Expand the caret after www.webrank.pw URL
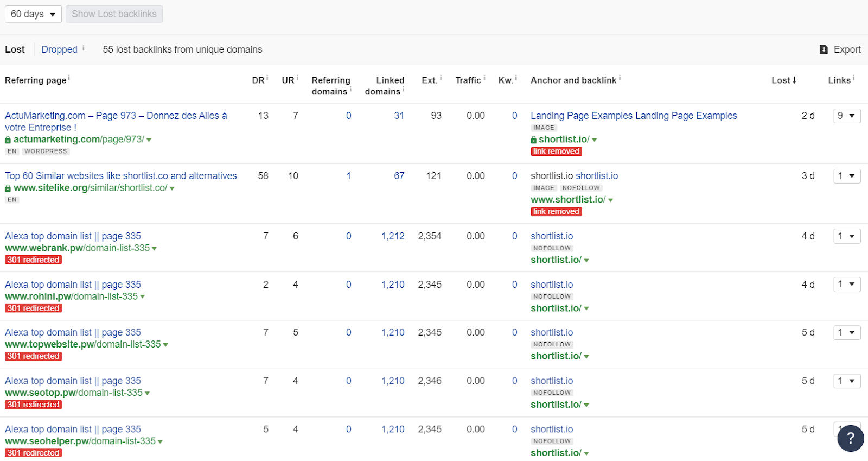This screenshot has height=461, width=868. click(x=155, y=249)
